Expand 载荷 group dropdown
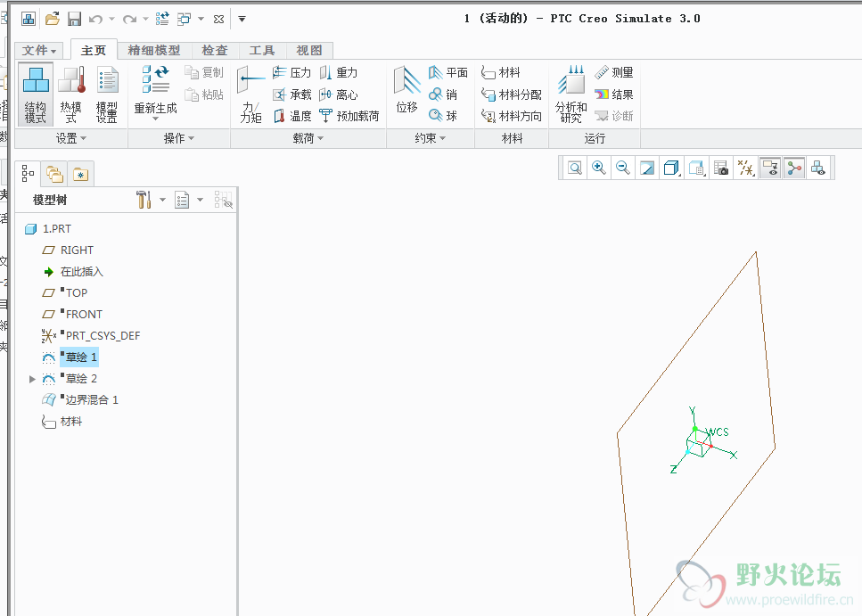Screen dimensions: 862x616 pos(308,138)
